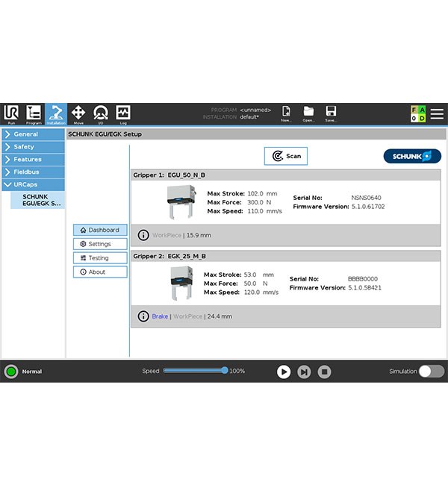Click the EGU_50_N_B gripper image
The image size is (448, 485).
point(181,202)
